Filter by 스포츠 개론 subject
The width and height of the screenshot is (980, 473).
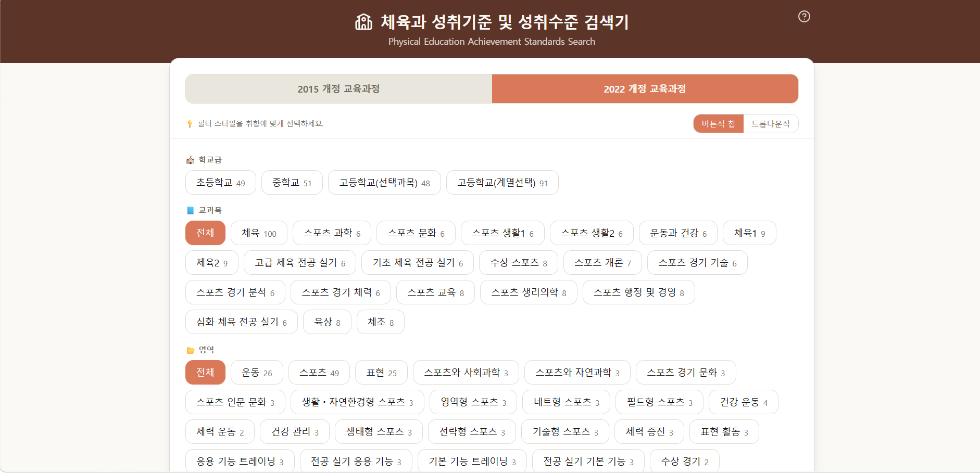point(603,263)
